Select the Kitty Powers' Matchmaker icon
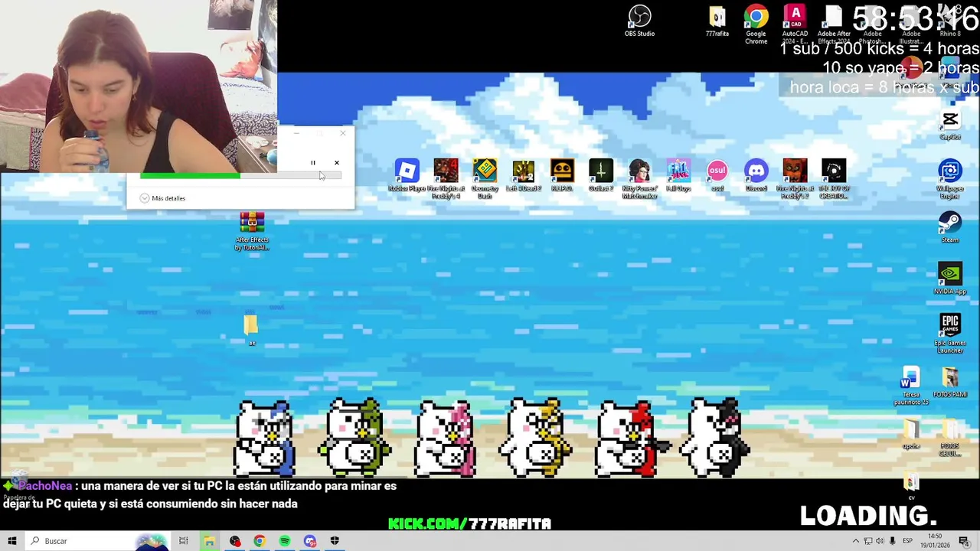Viewport: 980px width, 551px height. [639, 178]
